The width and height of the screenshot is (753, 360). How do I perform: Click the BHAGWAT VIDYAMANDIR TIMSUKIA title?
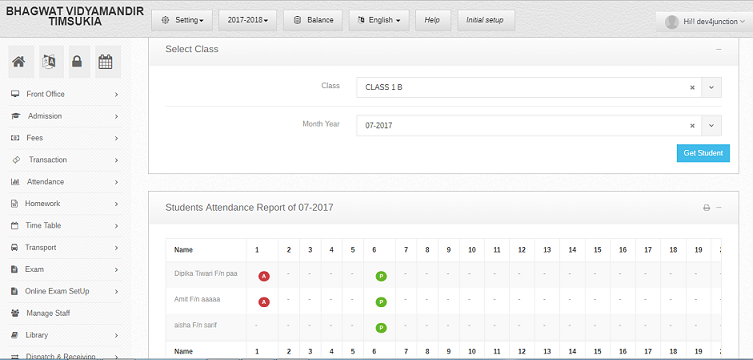click(x=74, y=16)
